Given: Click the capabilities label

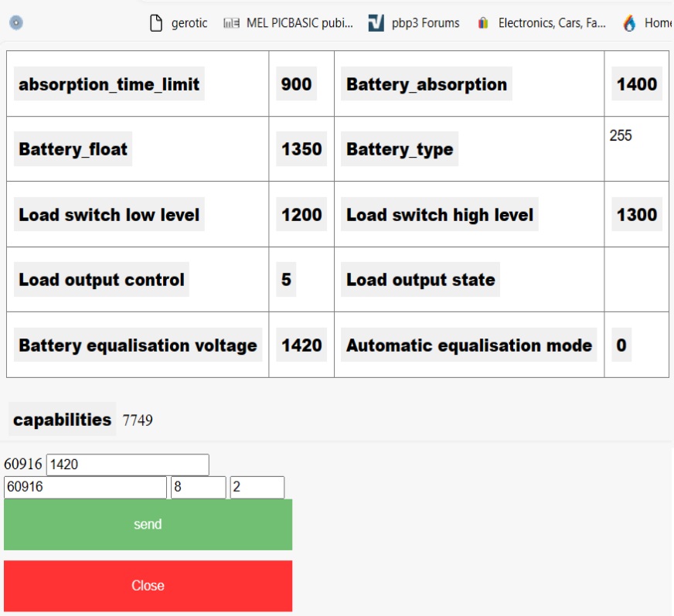Looking at the screenshot, I should tap(62, 420).
